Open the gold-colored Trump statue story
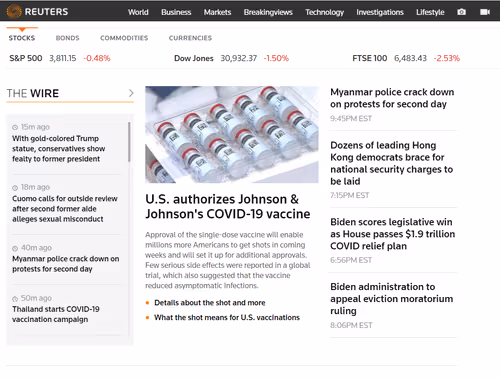Image resolution: width=500 pixels, height=378 pixels. (59, 149)
